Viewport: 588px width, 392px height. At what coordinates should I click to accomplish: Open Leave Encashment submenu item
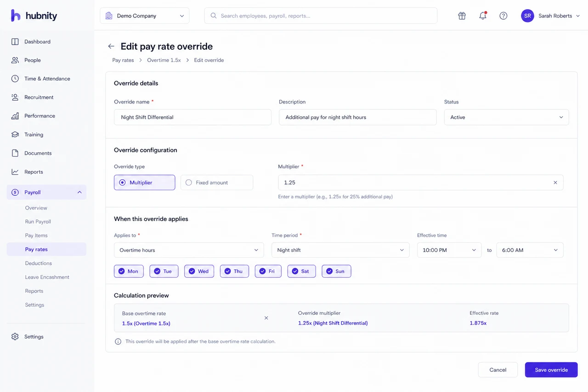point(47,277)
